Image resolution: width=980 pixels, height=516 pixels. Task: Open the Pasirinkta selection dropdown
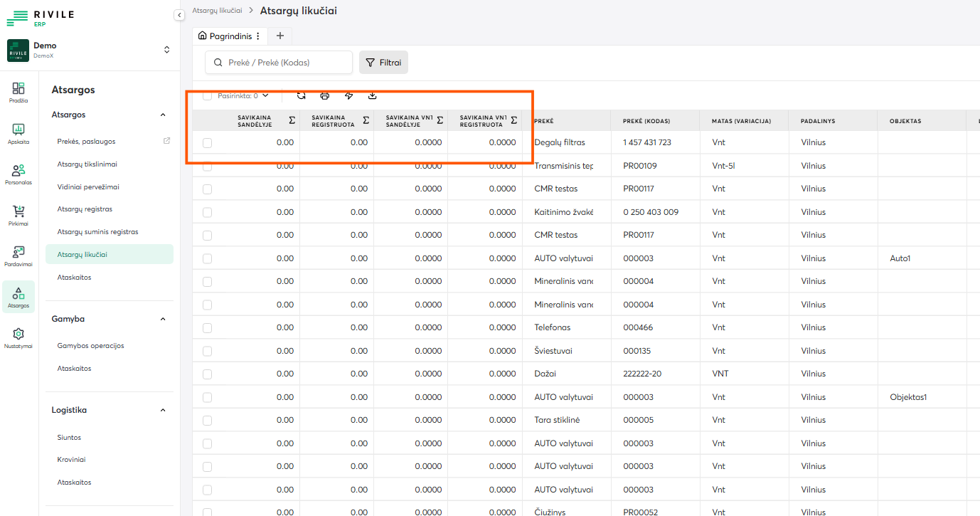(243, 95)
